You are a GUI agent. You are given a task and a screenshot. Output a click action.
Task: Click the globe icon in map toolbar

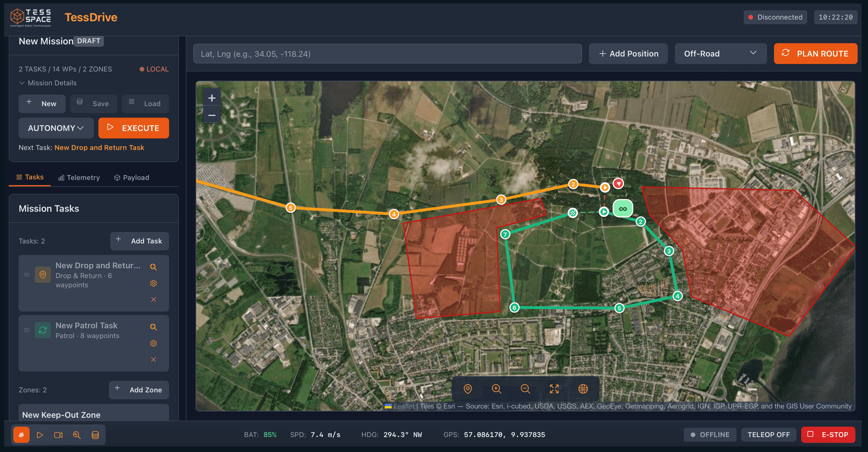(583, 389)
